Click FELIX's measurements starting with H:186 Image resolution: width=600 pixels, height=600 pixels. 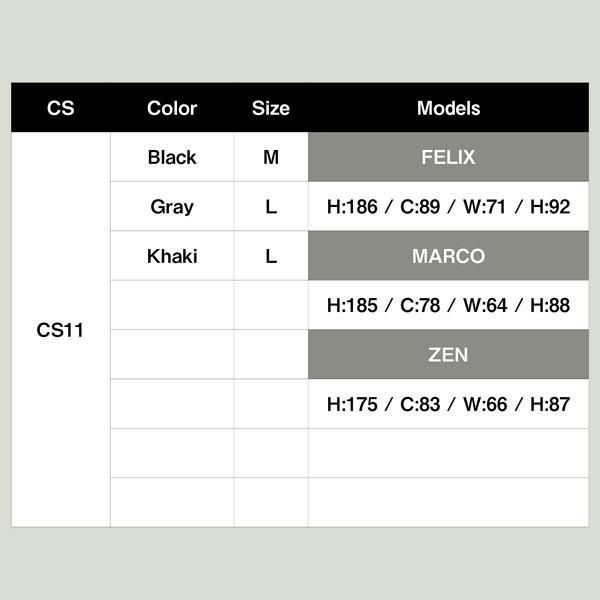click(x=448, y=207)
